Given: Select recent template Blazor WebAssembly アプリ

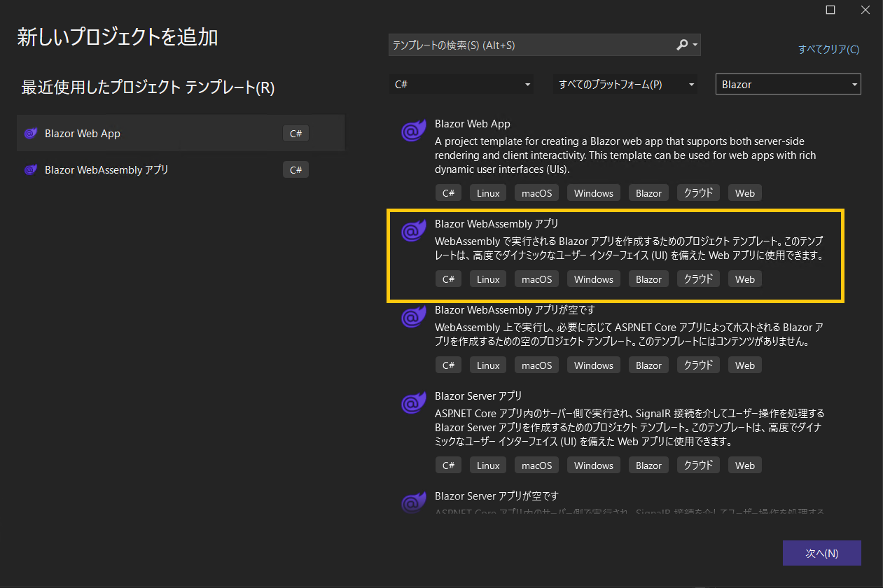Looking at the screenshot, I should click(181, 169).
